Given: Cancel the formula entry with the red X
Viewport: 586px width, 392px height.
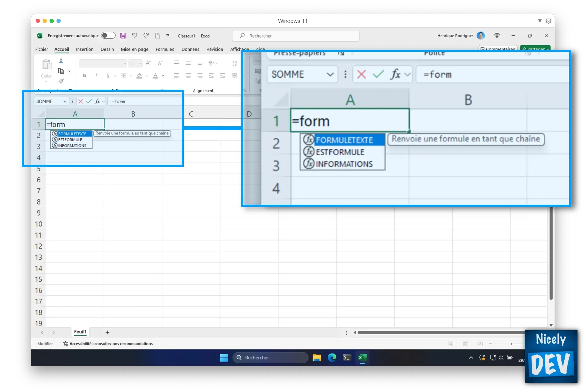Looking at the screenshot, I should pyautogui.click(x=81, y=101).
